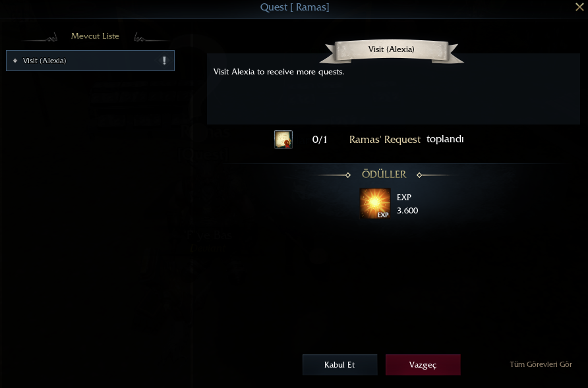Viewport: 588px width, 388px height.
Task: Click the exclamation mark on Visit (Alexia)
Action: pyautogui.click(x=164, y=61)
